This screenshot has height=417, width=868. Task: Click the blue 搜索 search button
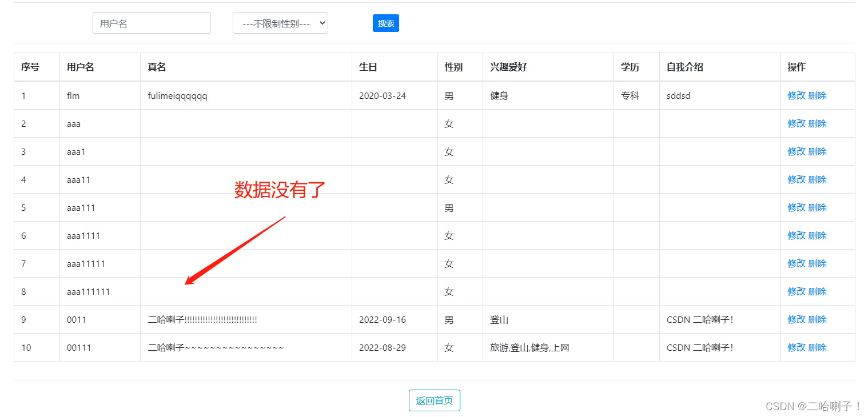click(385, 23)
